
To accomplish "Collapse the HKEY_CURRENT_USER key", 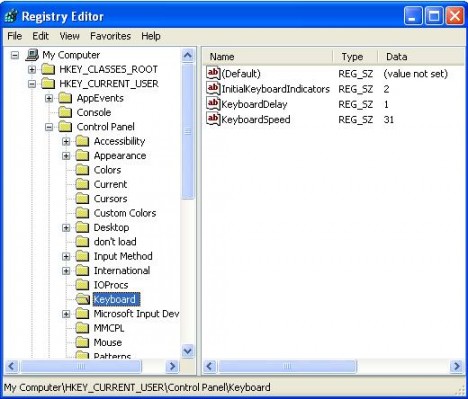I will click(x=32, y=84).
